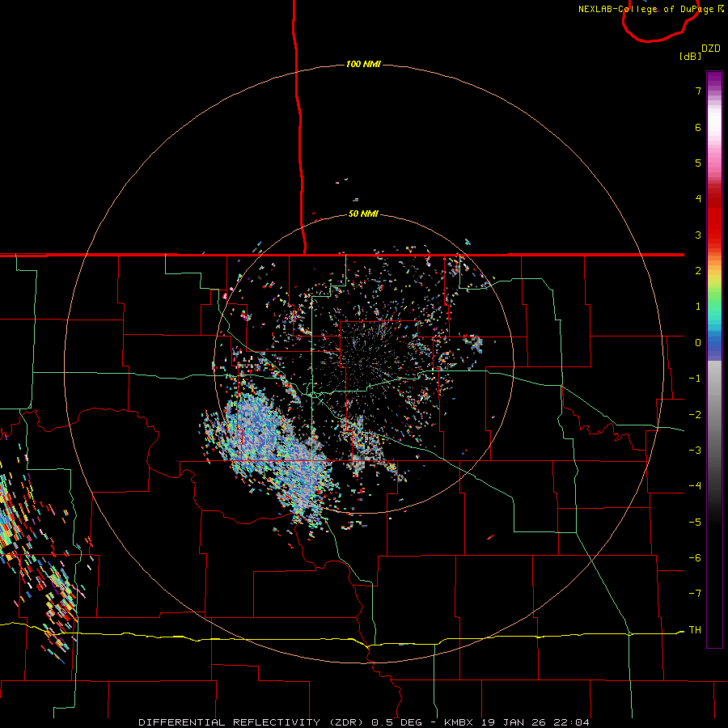
Task: Click the '1' label on the color scale
Action: click(698, 307)
